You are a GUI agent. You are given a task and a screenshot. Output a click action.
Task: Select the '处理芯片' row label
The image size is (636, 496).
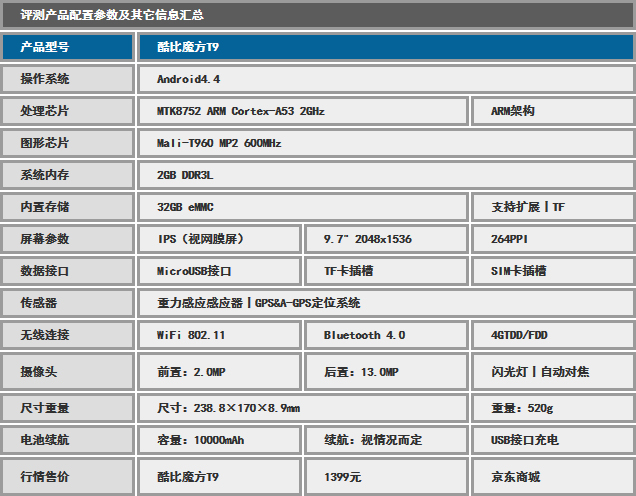[x=68, y=111]
